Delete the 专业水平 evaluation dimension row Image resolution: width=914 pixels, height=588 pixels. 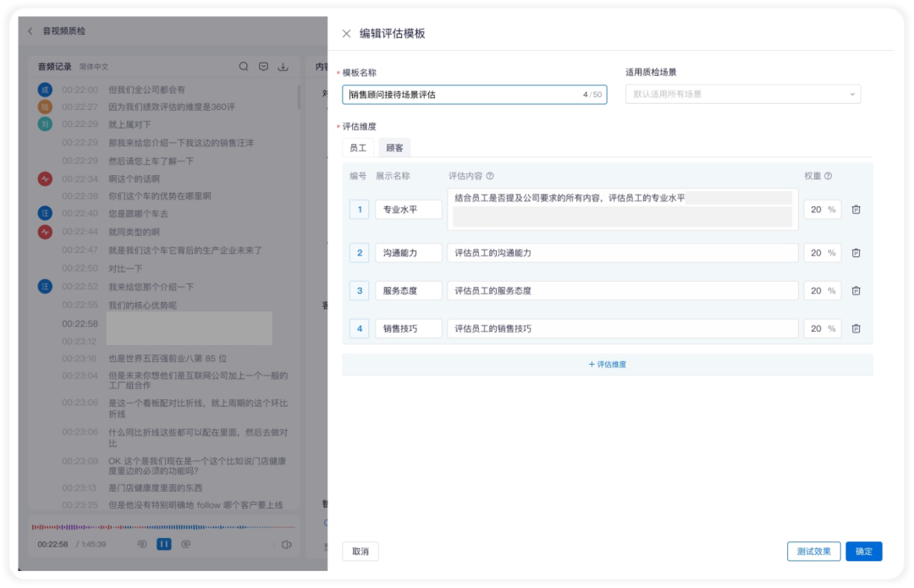pyautogui.click(x=856, y=210)
